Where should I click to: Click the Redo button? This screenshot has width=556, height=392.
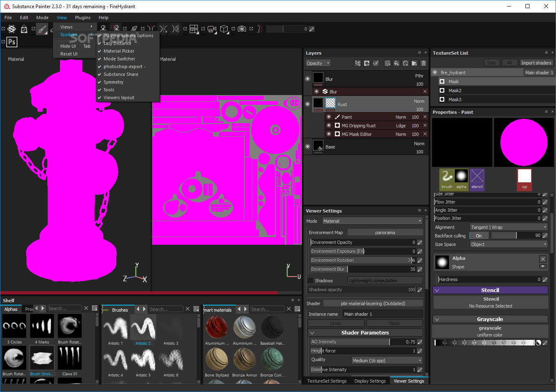[394, 323]
